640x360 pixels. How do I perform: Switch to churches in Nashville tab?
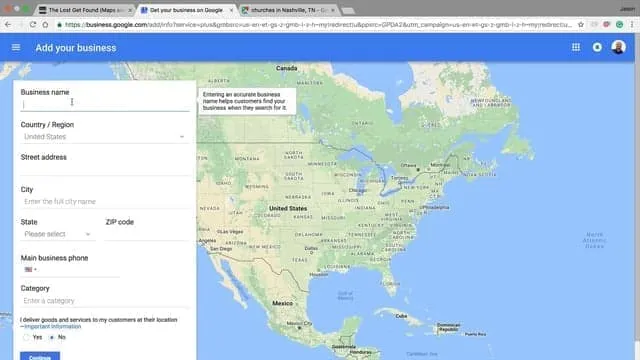288,10
